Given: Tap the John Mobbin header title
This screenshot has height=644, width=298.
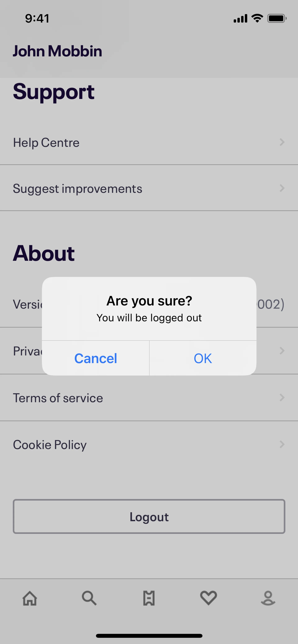Looking at the screenshot, I should coord(57,51).
